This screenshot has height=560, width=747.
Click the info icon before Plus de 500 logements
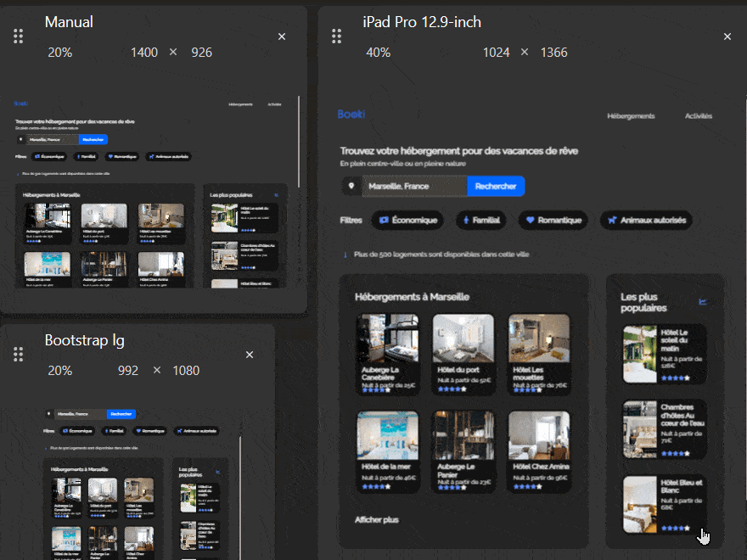click(x=345, y=255)
